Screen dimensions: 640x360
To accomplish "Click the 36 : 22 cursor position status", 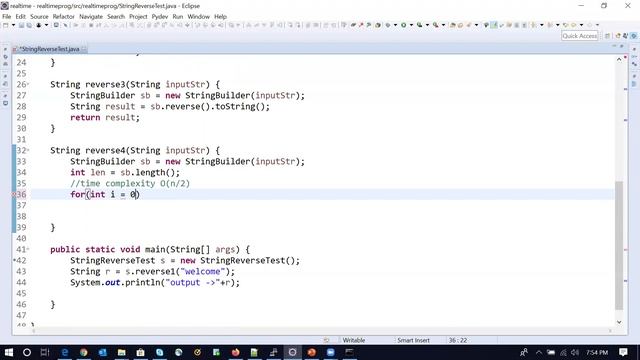I will coord(458,340).
